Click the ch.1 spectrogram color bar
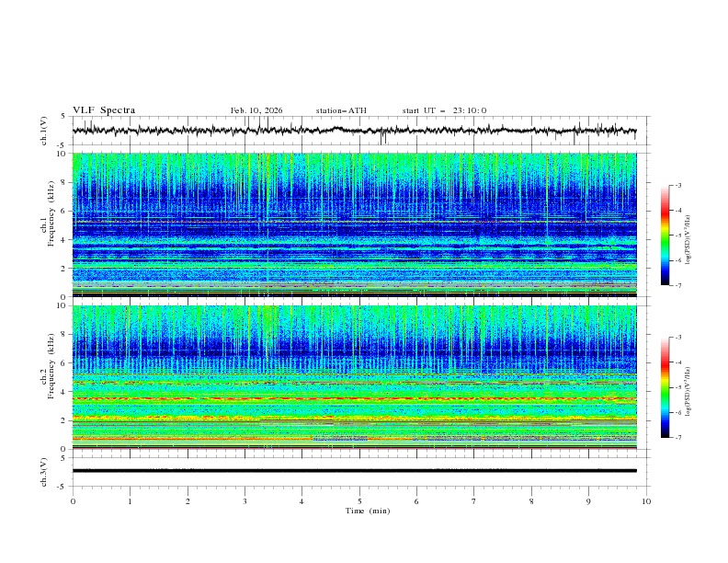The height and width of the screenshot is (563, 728). pyautogui.click(x=665, y=236)
